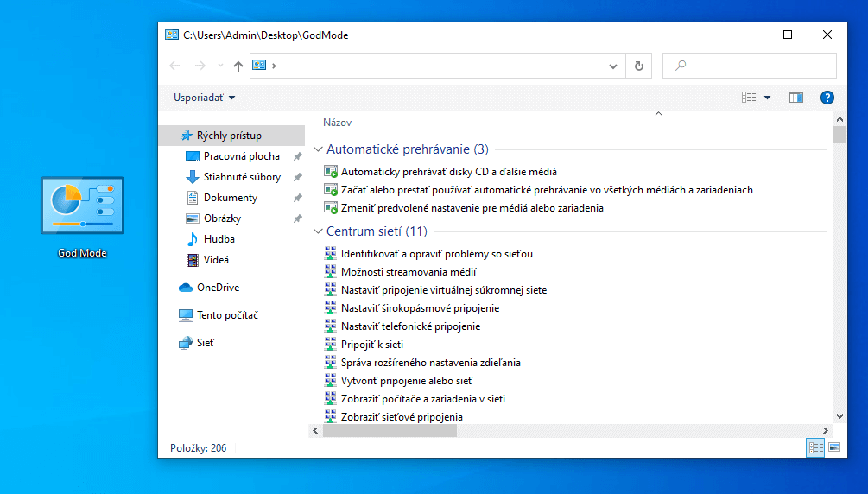Viewport: 868px width, 494px height.
Task: Click the Up arrow navigation button
Action: 238,66
